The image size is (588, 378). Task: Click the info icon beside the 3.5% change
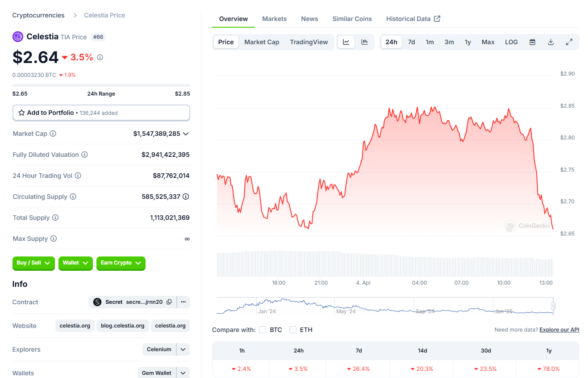(x=100, y=57)
